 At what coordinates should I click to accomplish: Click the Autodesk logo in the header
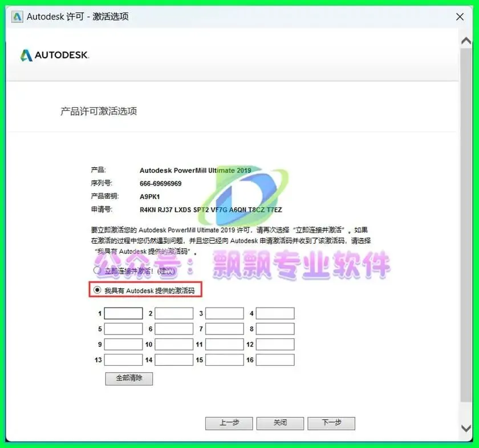(55, 55)
